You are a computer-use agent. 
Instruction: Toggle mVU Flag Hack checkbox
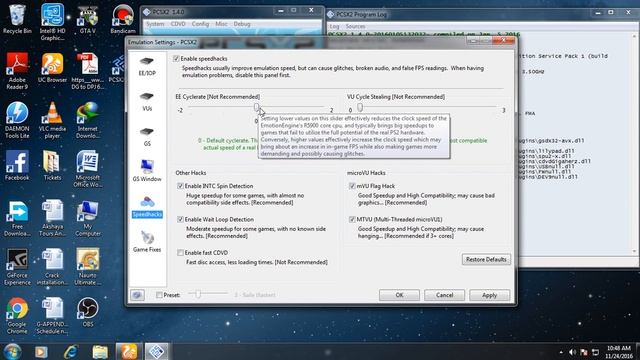point(352,186)
